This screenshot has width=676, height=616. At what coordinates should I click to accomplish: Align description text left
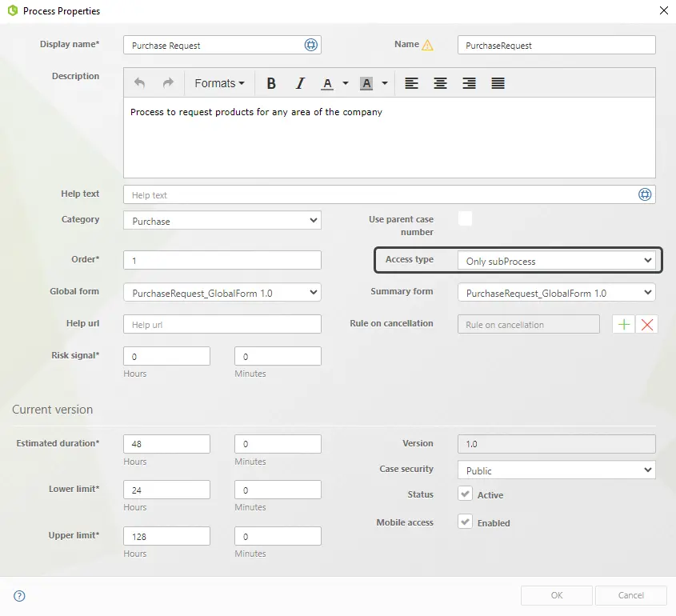click(x=411, y=83)
